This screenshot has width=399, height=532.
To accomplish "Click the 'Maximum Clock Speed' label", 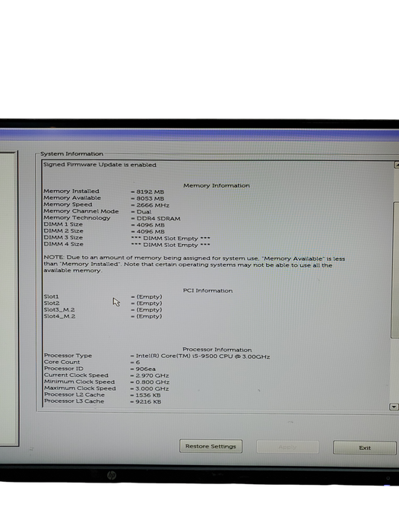I will click(80, 388).
